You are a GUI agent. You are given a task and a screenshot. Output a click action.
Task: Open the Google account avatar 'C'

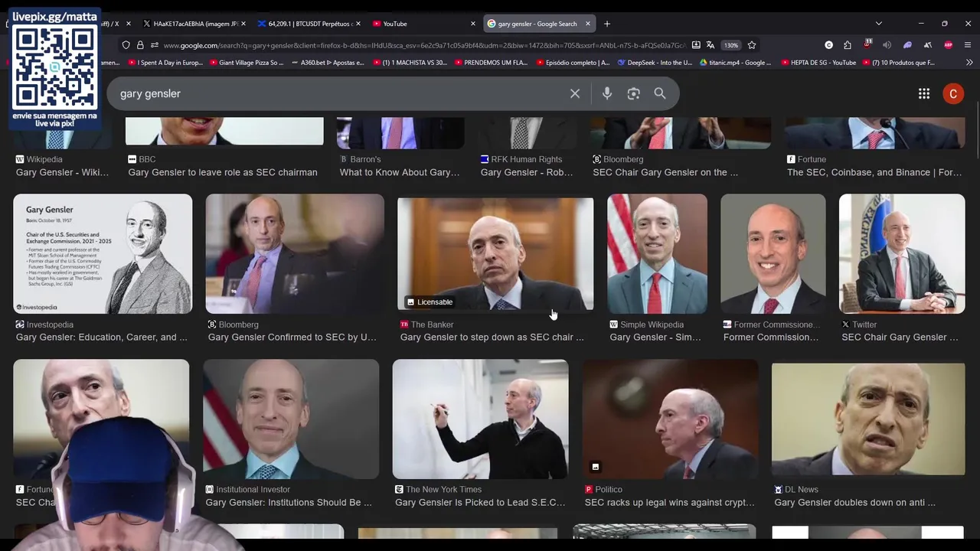pyautogui.click(x=953, y=93)
